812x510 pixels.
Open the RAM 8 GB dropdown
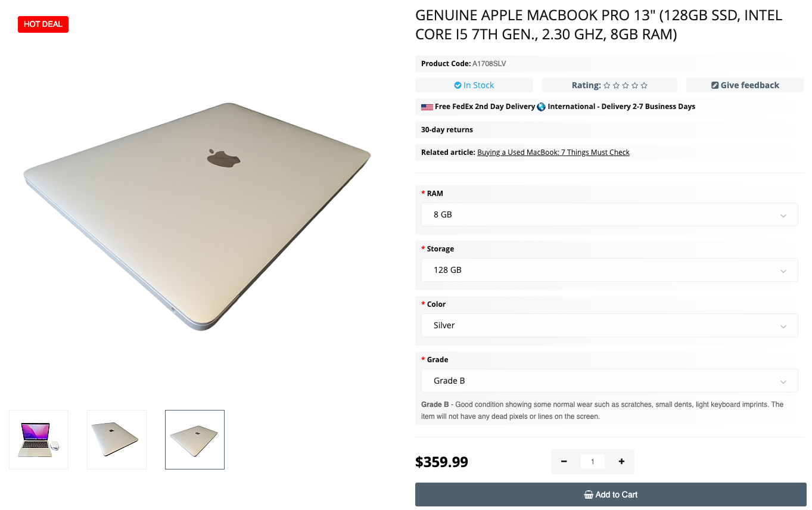point(609,214)
